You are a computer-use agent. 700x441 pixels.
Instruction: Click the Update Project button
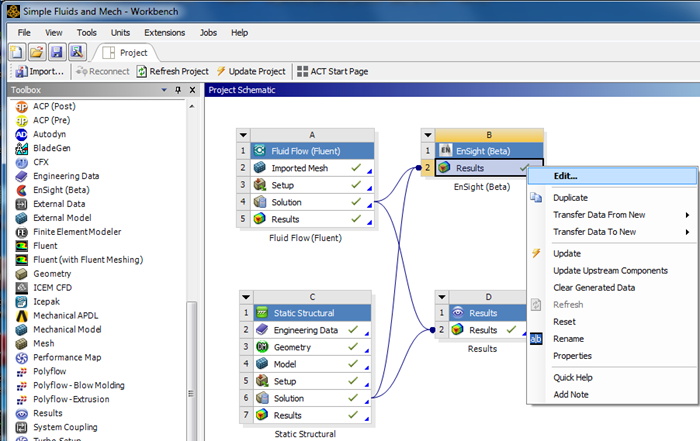click(251, 71)
